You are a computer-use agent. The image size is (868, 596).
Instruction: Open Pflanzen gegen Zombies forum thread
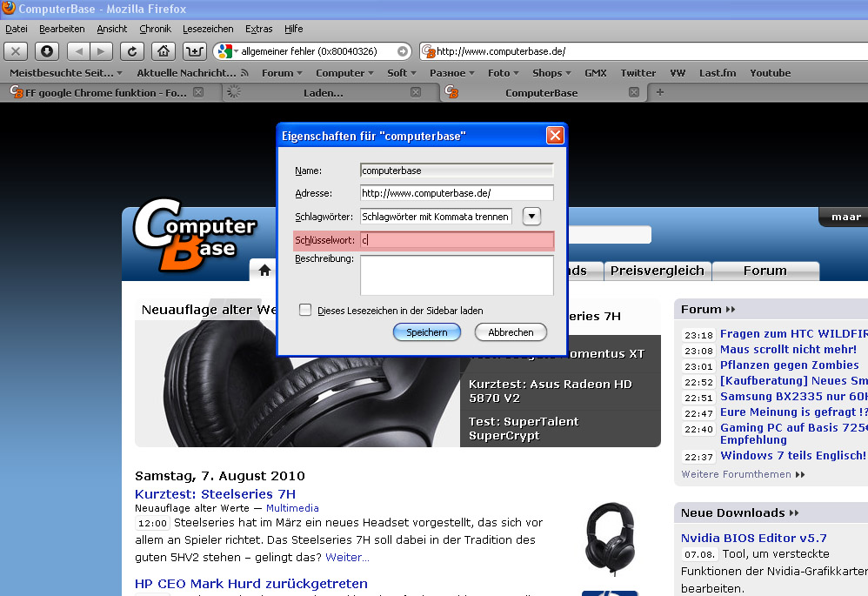tap(790, 365)
